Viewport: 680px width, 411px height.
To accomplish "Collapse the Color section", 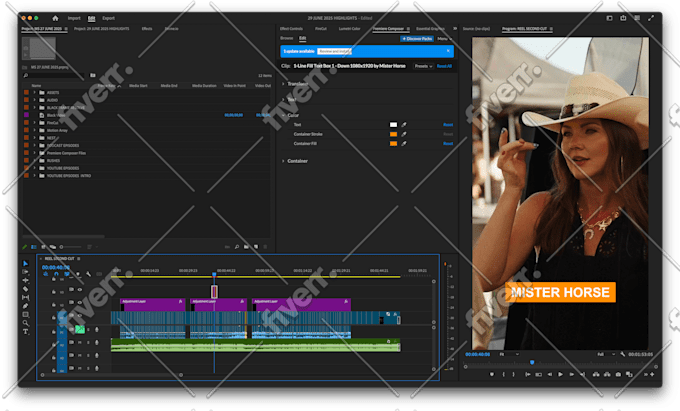I will 284,115.
